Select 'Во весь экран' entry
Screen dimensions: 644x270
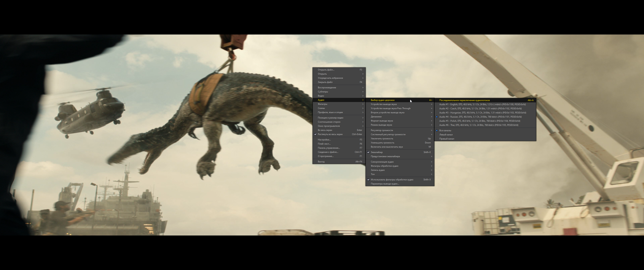click(339, 130)
